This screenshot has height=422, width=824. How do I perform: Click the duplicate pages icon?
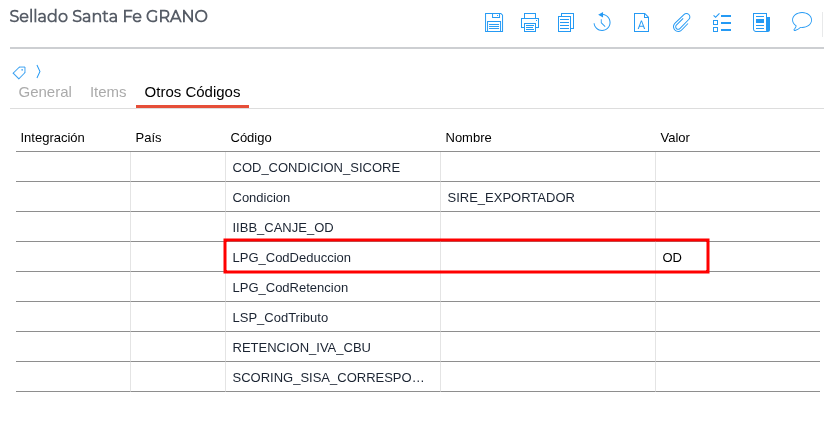566,22
